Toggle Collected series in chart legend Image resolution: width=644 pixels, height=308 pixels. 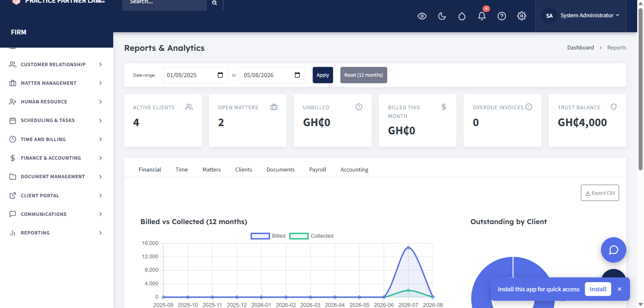tap(311, 236)
